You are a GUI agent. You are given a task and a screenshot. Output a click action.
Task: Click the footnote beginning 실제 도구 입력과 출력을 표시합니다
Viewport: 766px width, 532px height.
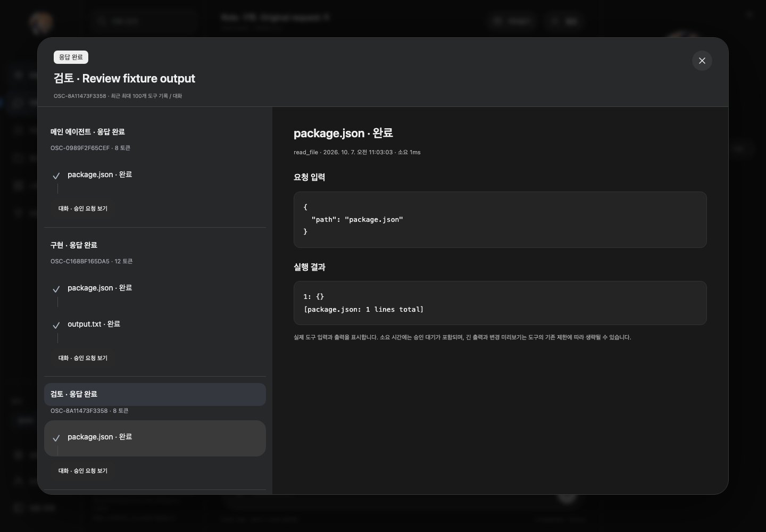(462, 337)
